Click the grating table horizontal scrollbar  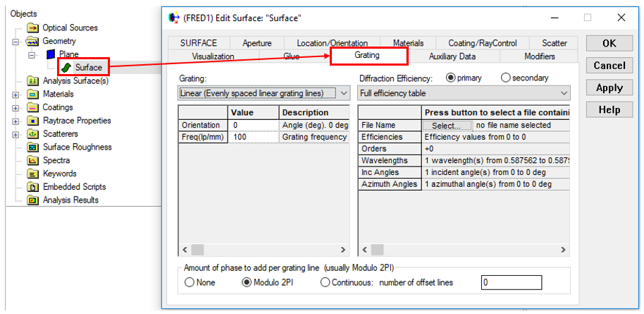click(x=264, y=250)
